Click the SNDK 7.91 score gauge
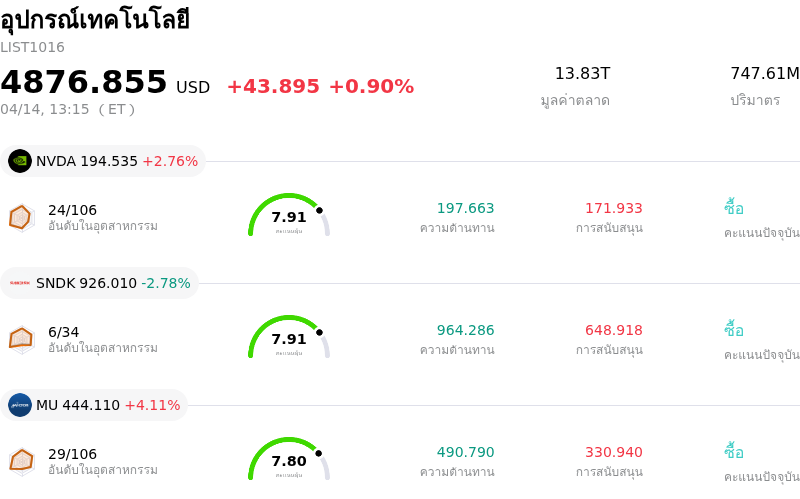This screenshot has height=499, width=800. (x=289, y=338)
